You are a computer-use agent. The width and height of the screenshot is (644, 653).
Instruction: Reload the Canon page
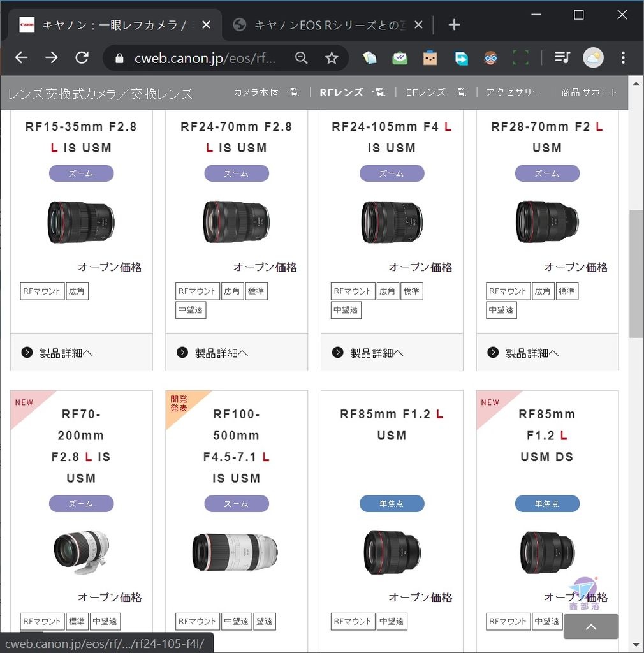point(82,57)
